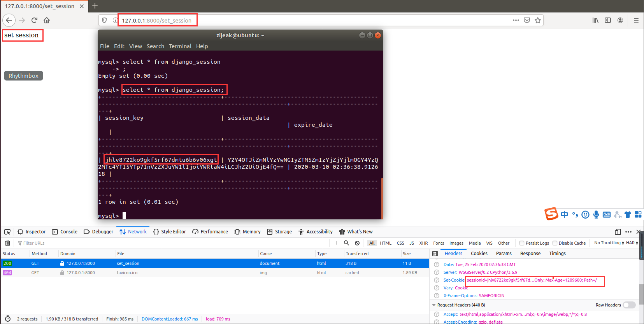Open the Firefox hamburger menu
This screenshot has width=644, height=324.
(x=636, y=20)
